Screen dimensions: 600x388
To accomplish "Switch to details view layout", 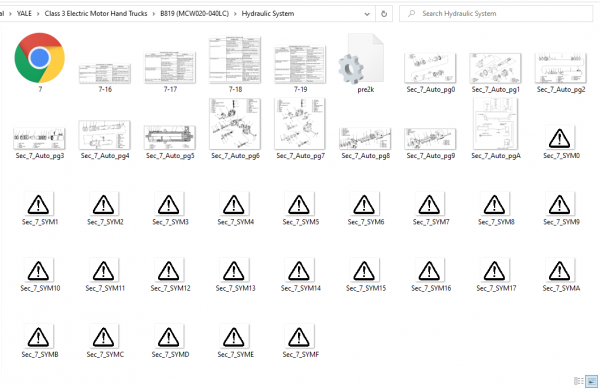I will (579, 381).
